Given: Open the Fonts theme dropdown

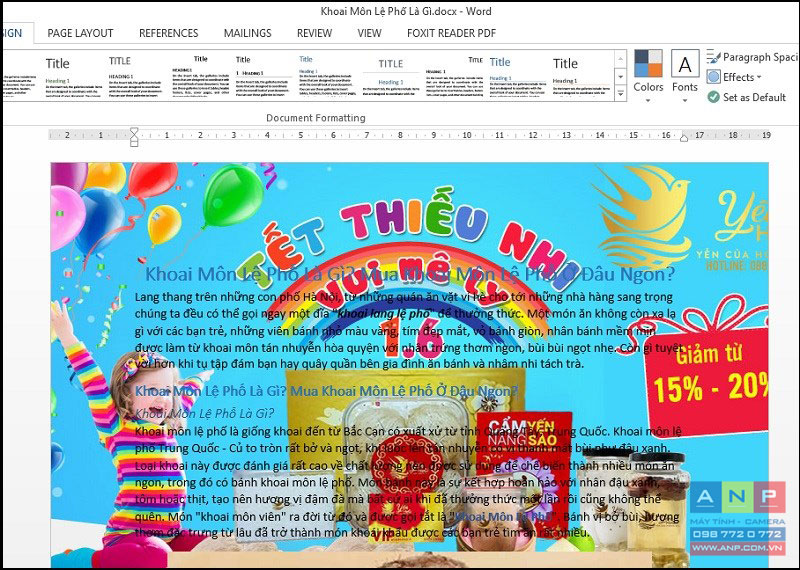Looking at the screenshot, I should [x=685, y=77].
